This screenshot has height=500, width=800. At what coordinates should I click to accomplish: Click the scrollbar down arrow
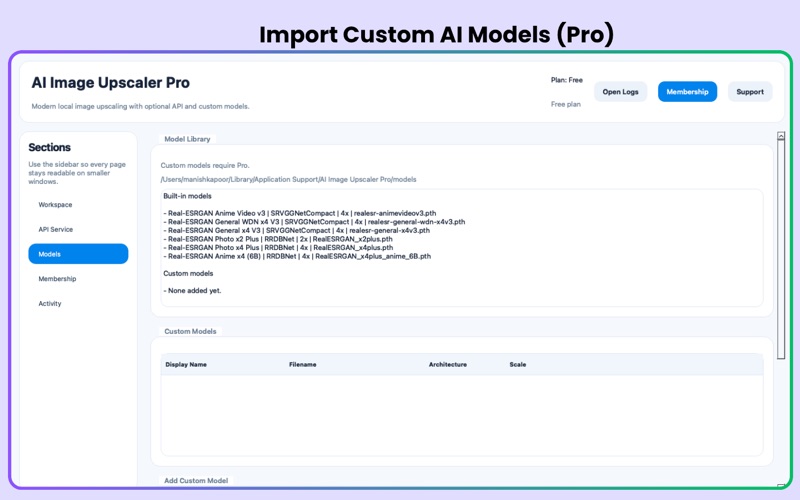(x=781, y=486)
